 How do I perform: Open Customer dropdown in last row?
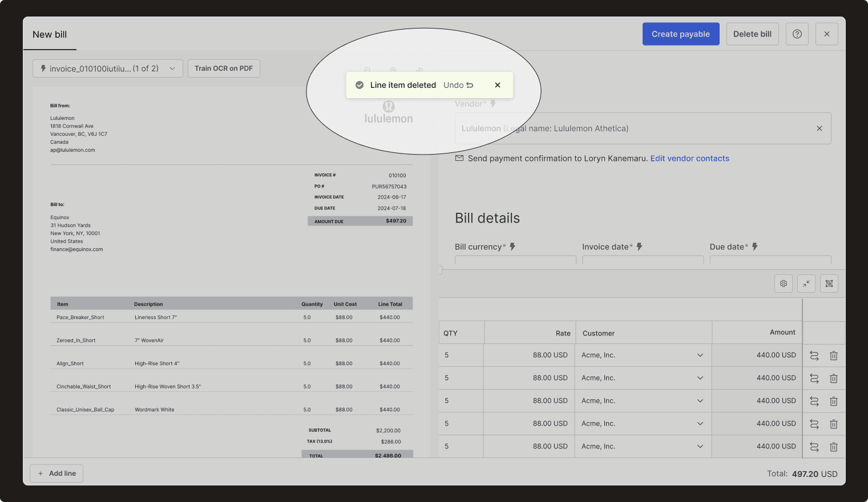coord(700,447)
